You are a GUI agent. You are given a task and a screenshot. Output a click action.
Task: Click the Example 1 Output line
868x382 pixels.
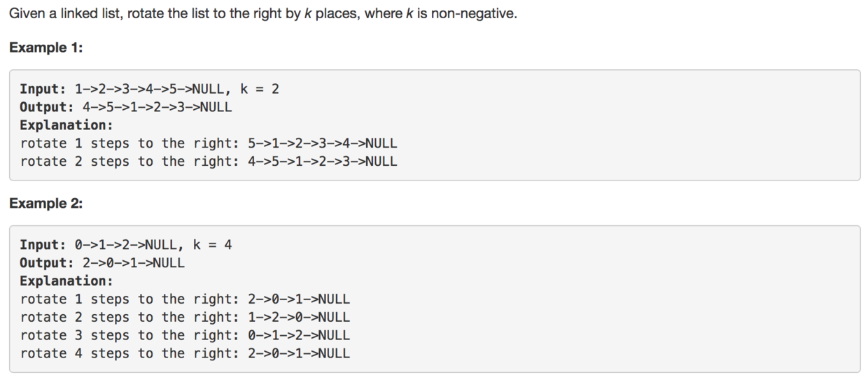coord(126,107)
